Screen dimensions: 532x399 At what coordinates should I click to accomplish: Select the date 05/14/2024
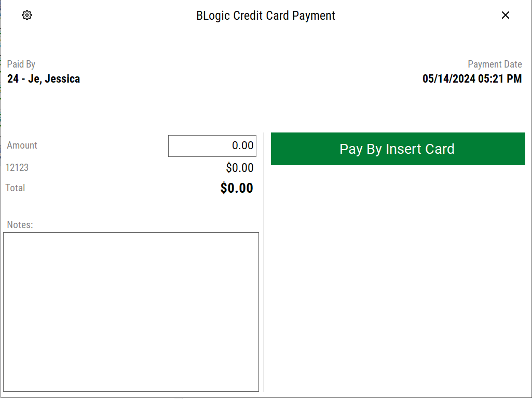click(x=448, y=79)
